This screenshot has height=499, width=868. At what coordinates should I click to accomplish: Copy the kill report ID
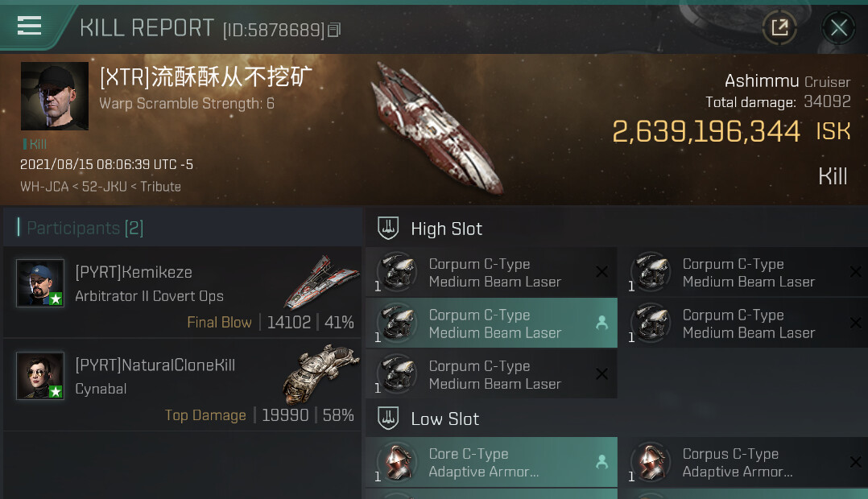point(334,30)
